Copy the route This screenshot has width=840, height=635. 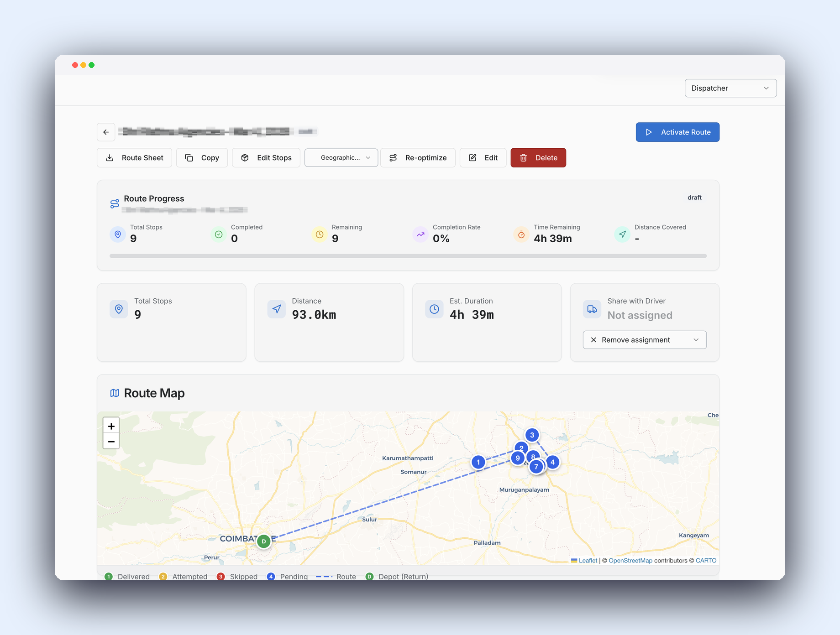coord(202,158)
